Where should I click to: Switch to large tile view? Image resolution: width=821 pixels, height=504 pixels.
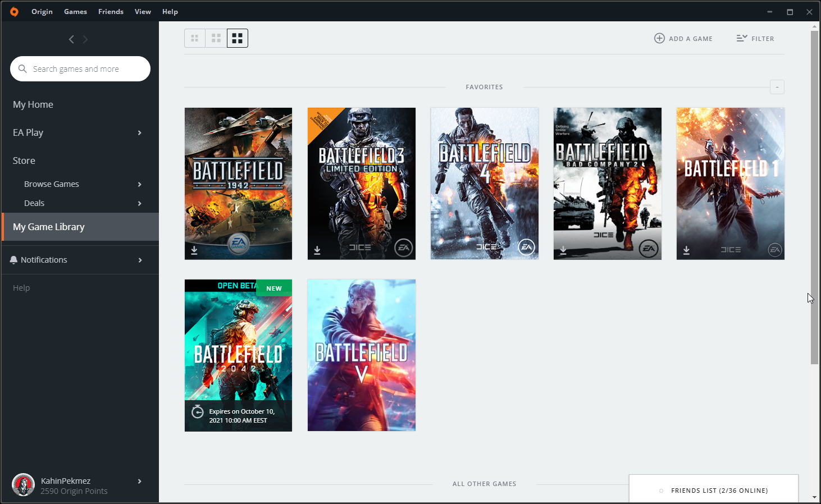[238, 38]
